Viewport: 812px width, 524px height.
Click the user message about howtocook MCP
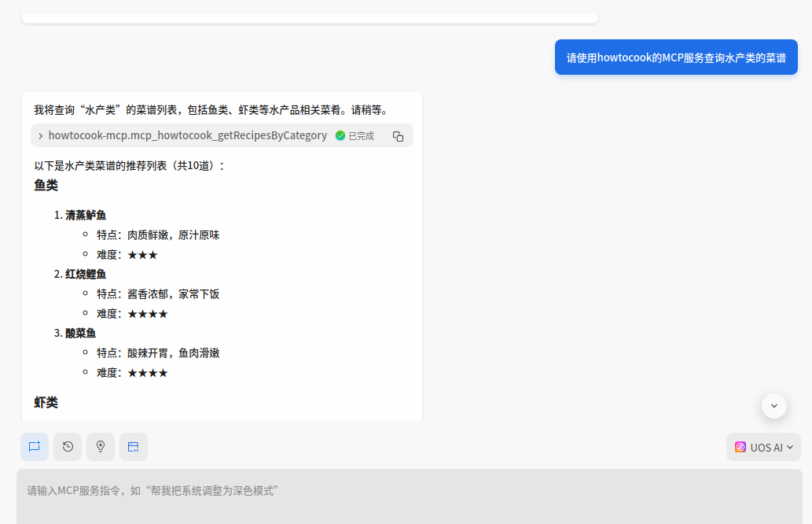tap(676, 57)
